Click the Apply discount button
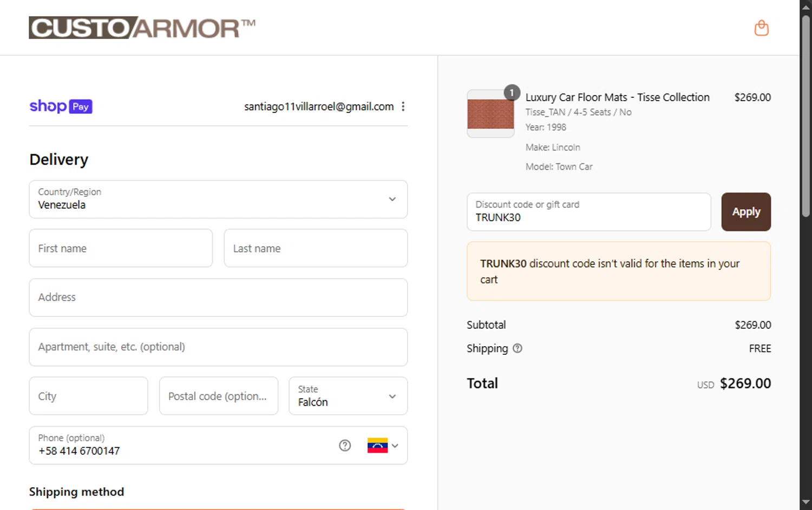Image resolution: width=812 pixels, height=510 pixels. (745, 212)
